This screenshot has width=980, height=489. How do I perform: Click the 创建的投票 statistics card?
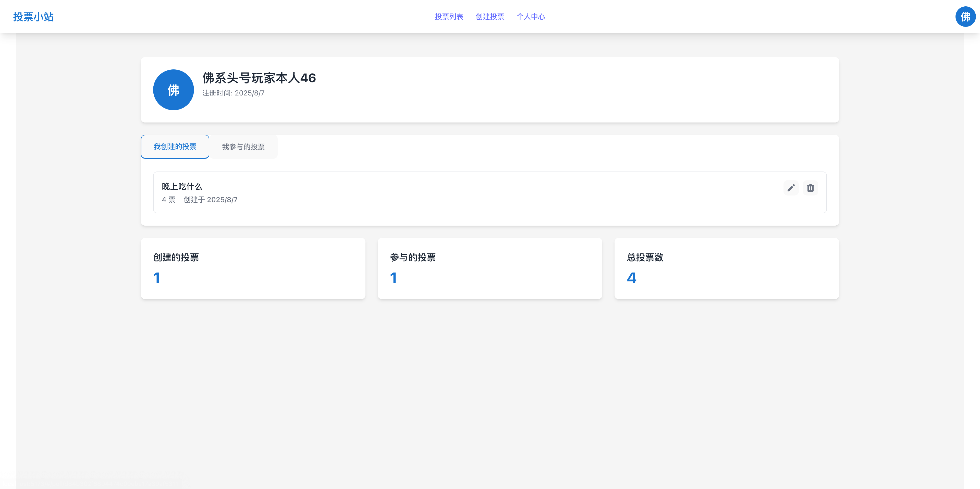pyautogui.click(x=253, y=268)
